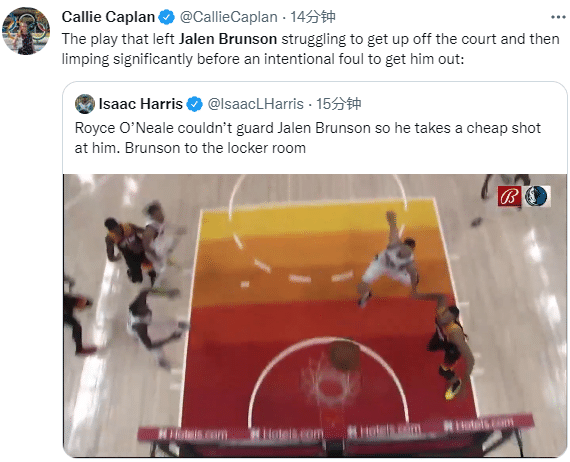
Task: Click Callie Caplan's verified badge
Action: 167,17
